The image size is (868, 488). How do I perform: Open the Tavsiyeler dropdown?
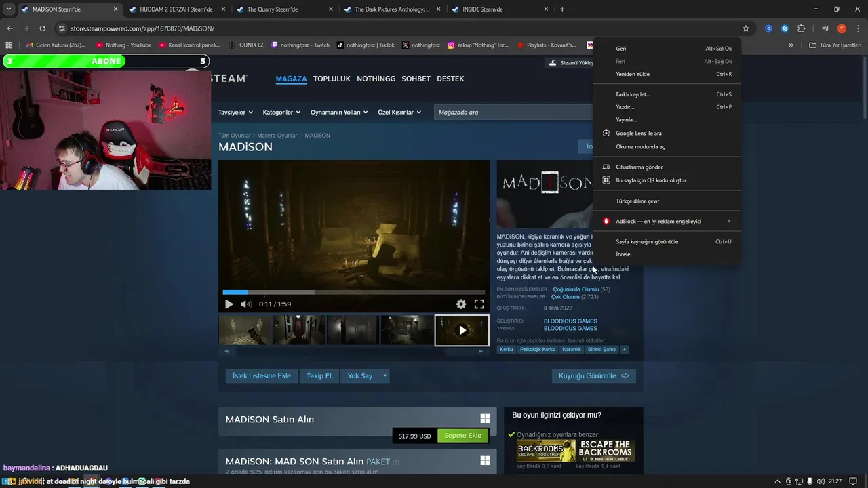(235, 113)
